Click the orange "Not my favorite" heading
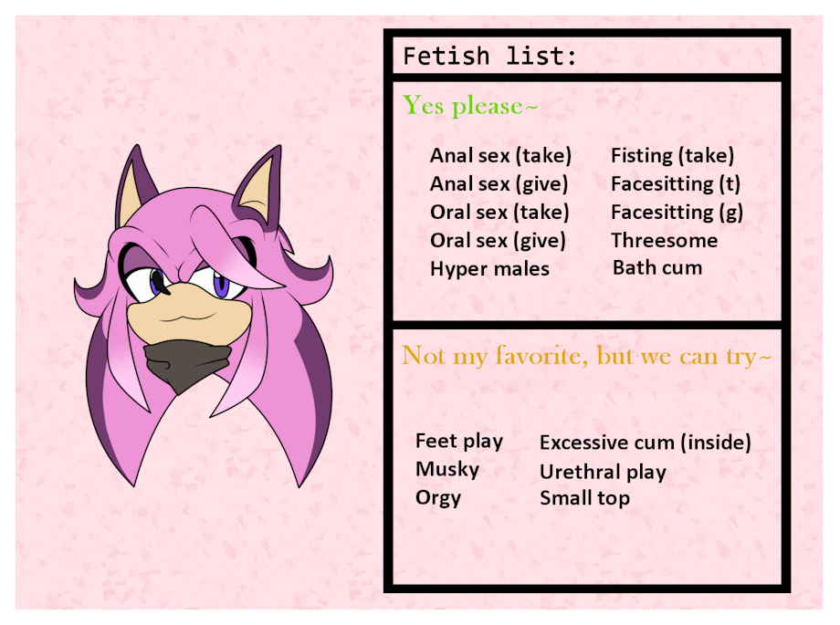The width and height of the screenshot is (840, 625). click(587, 355)
